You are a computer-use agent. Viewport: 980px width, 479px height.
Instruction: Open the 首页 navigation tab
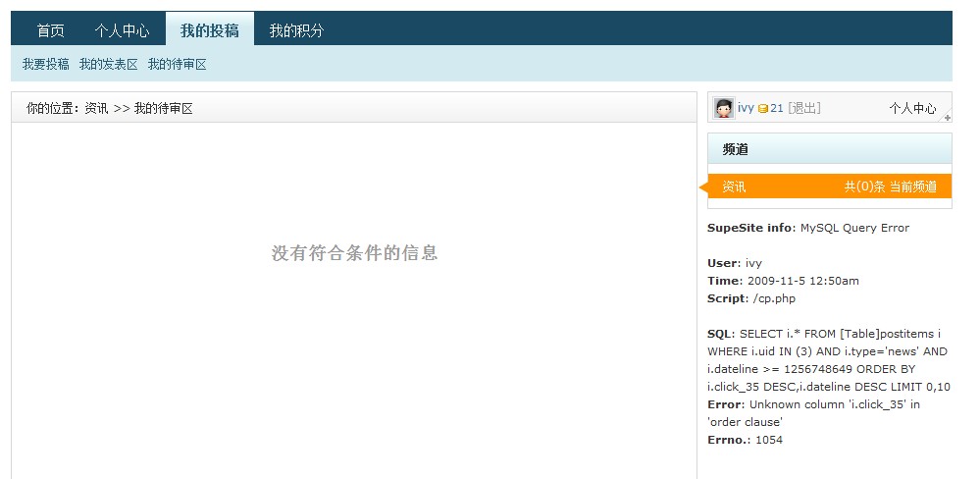[51, 30]
